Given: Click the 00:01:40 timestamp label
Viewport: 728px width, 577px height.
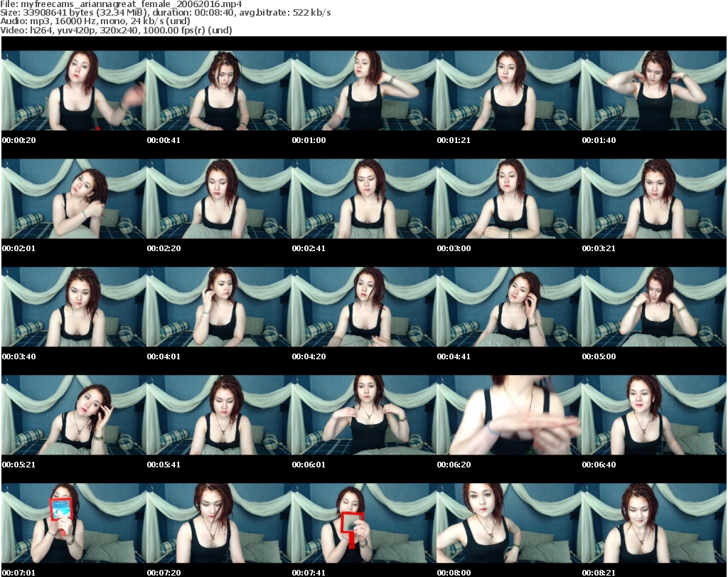Looking at the screenshot, I should click(599, 140).
